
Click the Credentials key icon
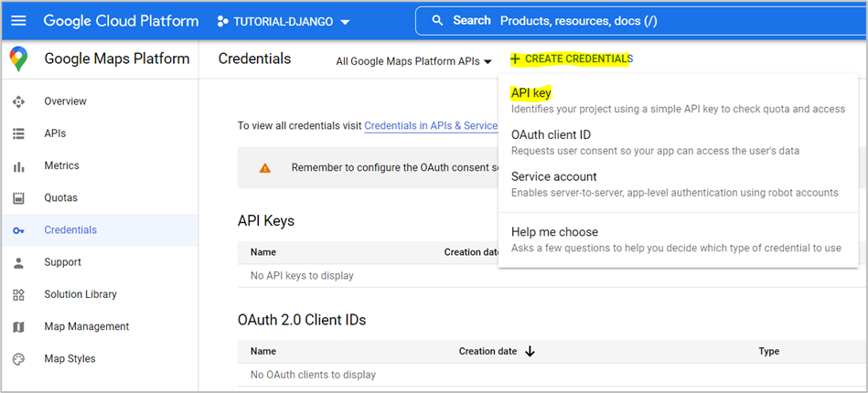19,230
